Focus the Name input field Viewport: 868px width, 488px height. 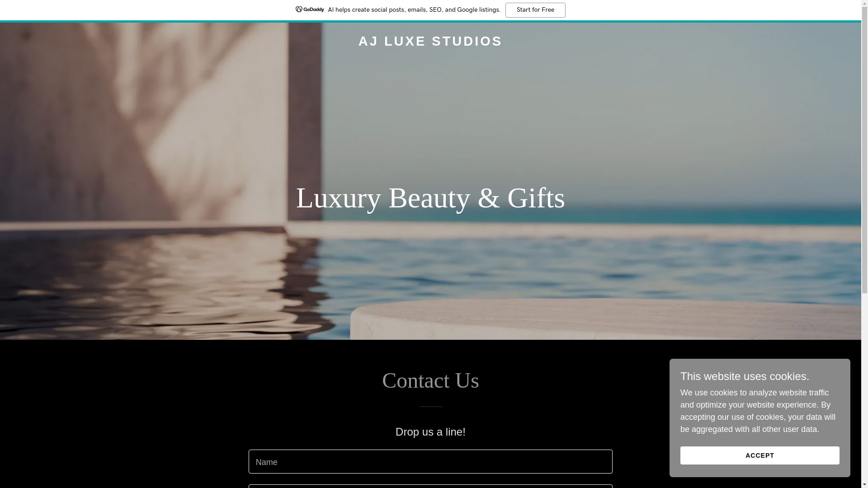(x=430, y=461)
